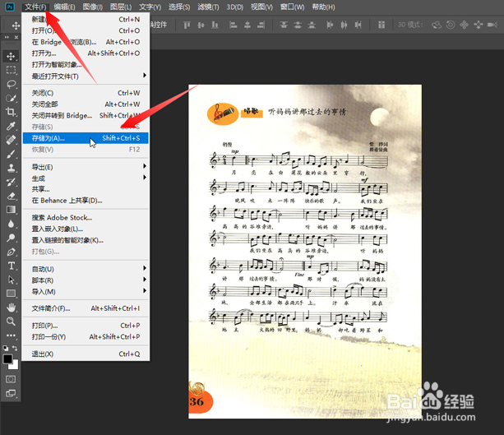Select the Brush tool
504x435 pixels.
11,154
